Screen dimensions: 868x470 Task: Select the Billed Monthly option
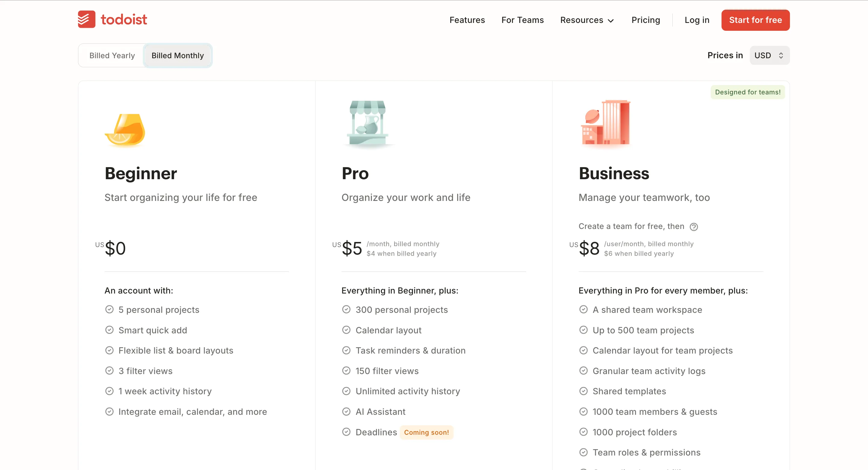(x=178, y=55)
